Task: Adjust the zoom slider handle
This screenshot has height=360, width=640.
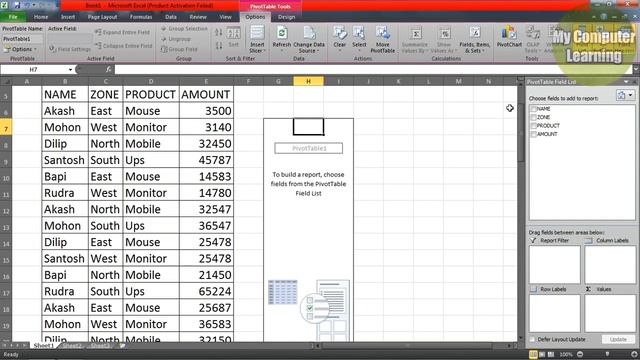Action: pos(607,354)
